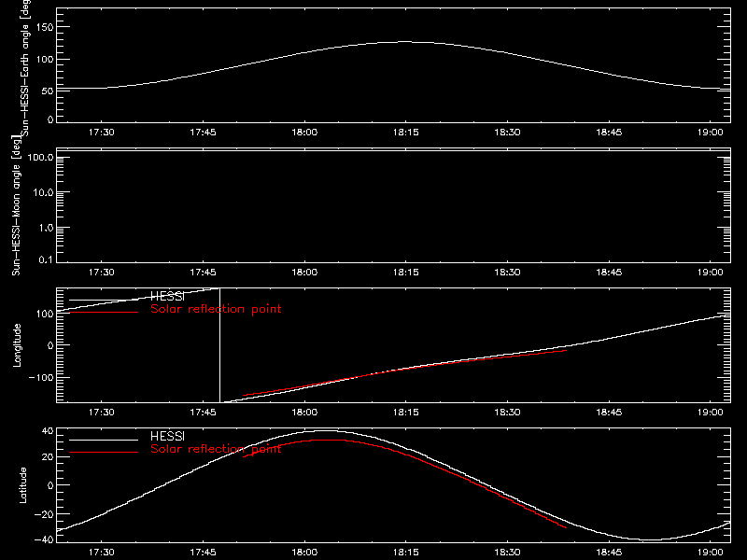
Task: Click 18:15 label under Latitude plot
Action: [x=406, y=552]
